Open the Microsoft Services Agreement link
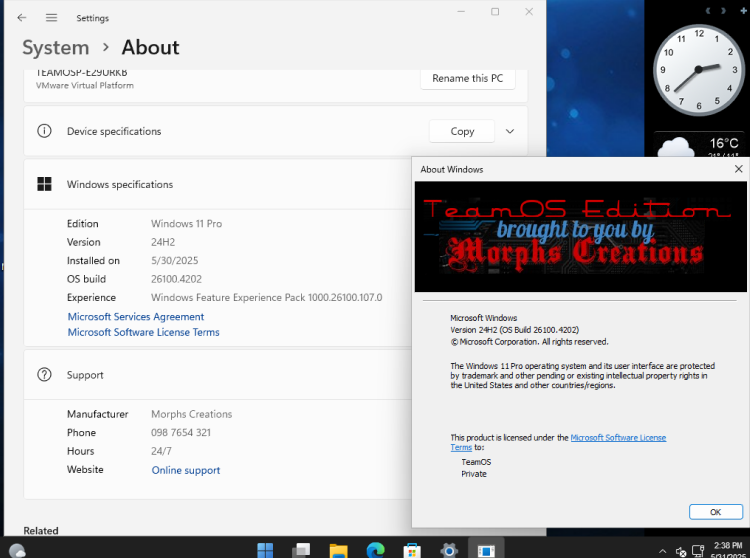 coord(136,317)
